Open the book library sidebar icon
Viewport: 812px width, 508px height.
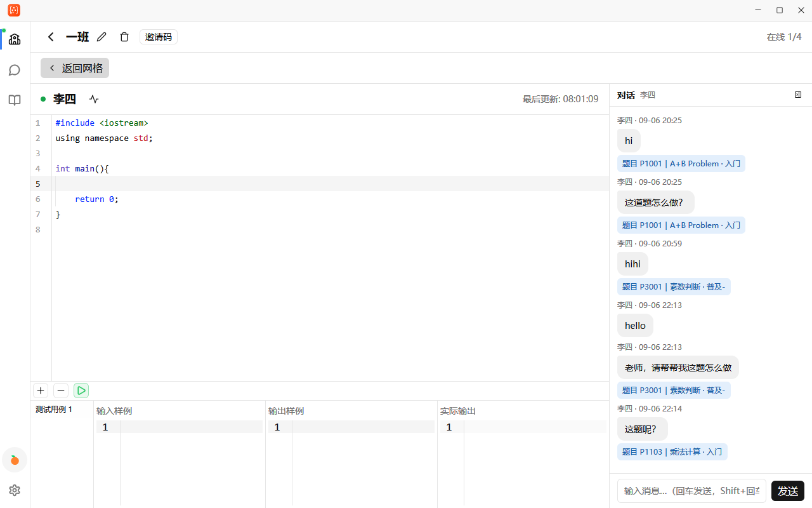pyautogui.click(x=15, y=100)
